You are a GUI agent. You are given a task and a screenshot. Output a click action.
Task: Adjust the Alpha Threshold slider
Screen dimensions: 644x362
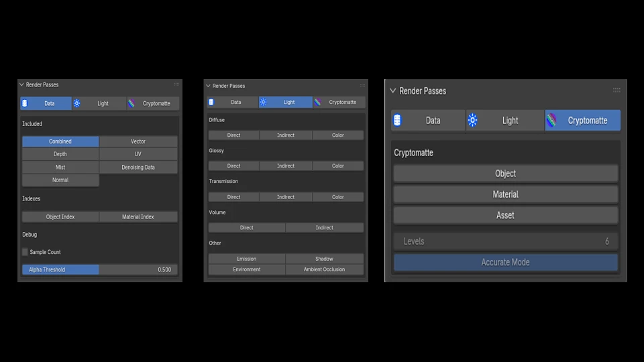click(100, 269)
